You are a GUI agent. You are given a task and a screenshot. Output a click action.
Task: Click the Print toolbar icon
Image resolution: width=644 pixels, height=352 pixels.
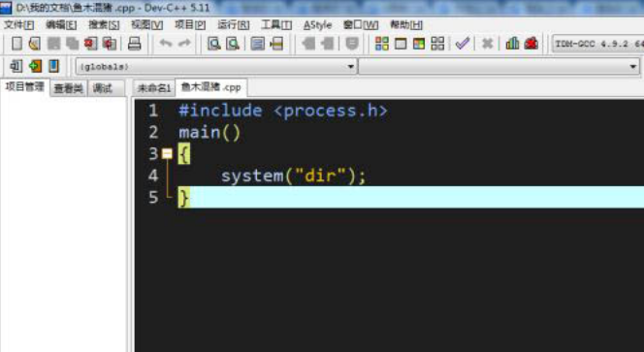pyautogui.click(x=134, y=44)
